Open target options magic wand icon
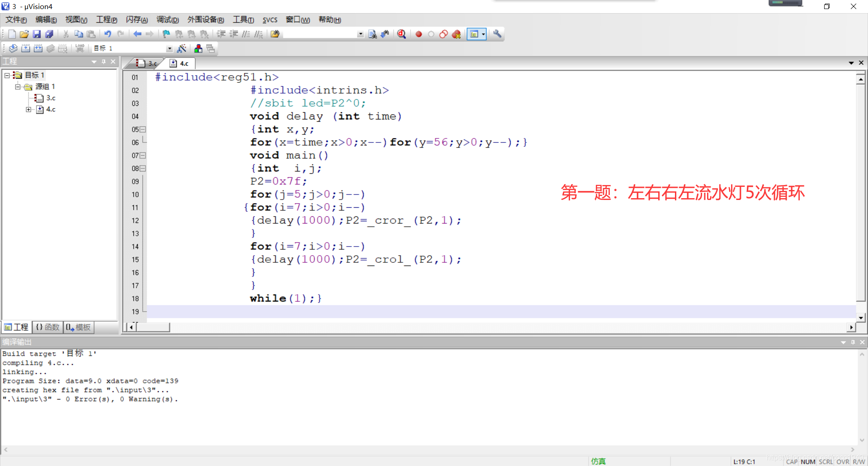 point(182,48)
